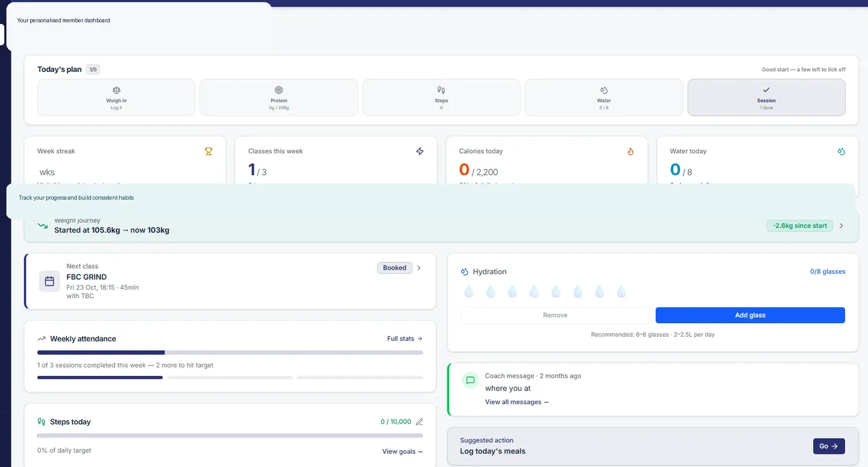Click the Coach message speech bubble icon
The width and height of the screenshot is (868, 467).
point(470,380)
